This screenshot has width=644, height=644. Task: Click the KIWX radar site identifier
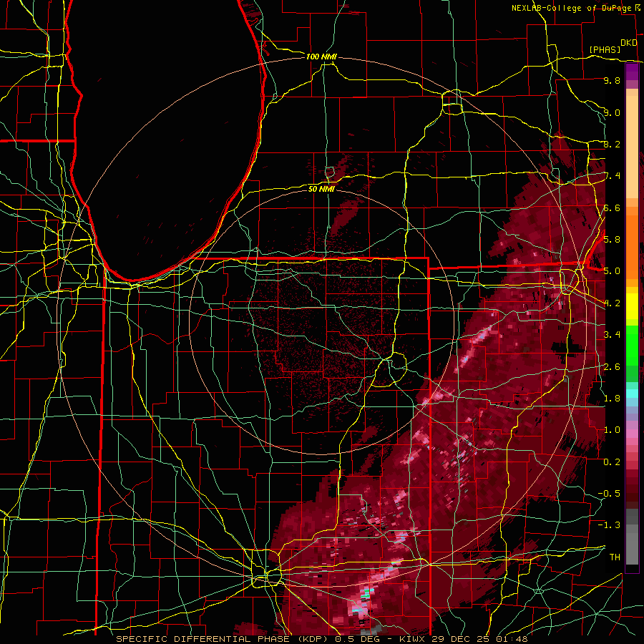tap(413, 639)
